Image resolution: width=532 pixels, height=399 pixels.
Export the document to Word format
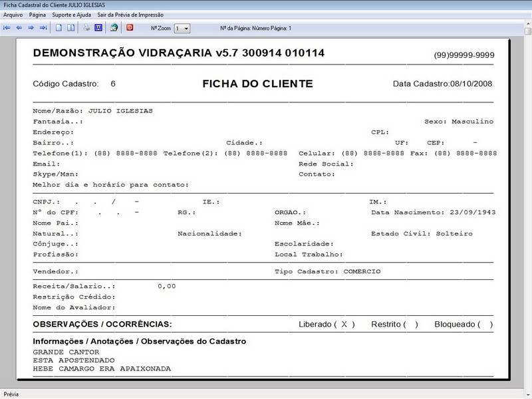[98, 27]
